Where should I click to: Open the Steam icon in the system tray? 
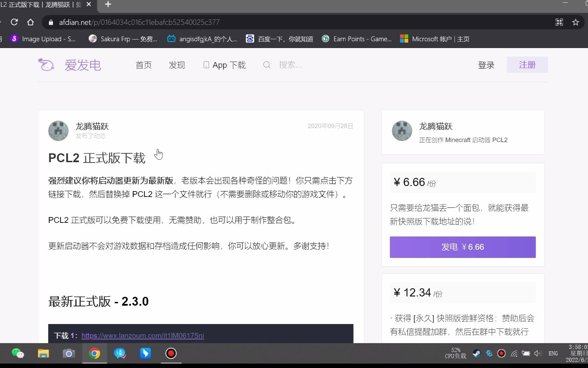click(476, 354)
